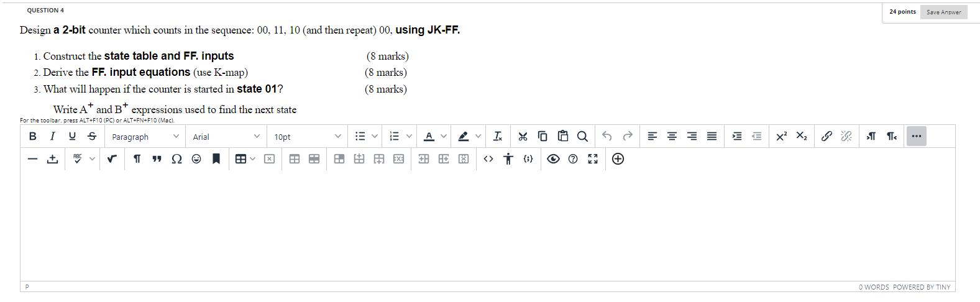Open math equation editor
This screenshot has height=302, width=980.
tap(112, 159)
